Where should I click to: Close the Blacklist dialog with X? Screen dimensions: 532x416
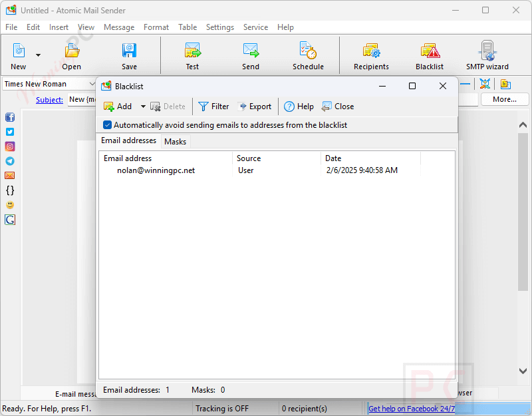coord(443,87)
